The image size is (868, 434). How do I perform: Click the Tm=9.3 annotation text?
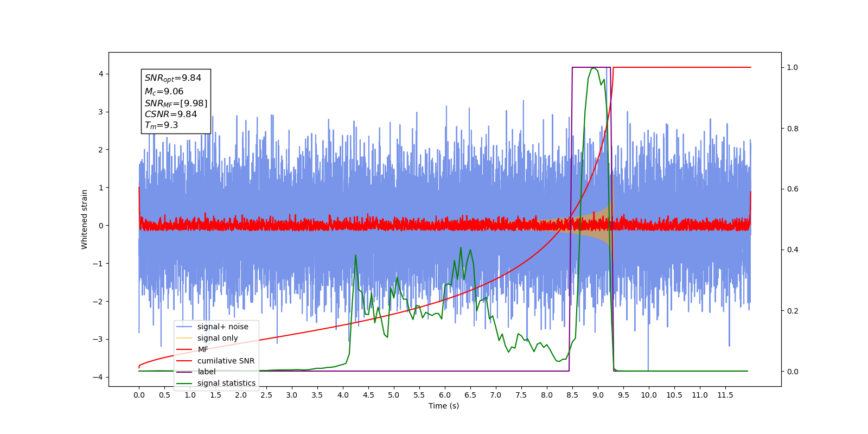(161, 125)
